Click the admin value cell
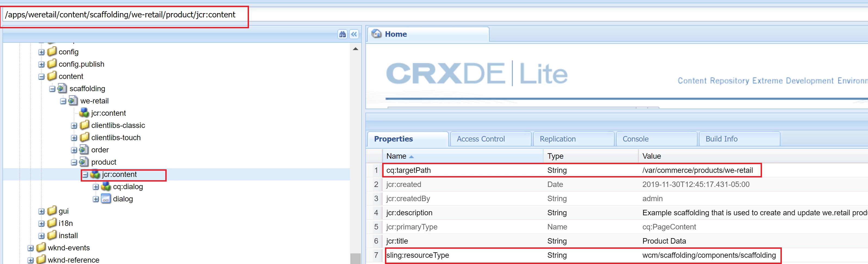 (x=652, y=199)
